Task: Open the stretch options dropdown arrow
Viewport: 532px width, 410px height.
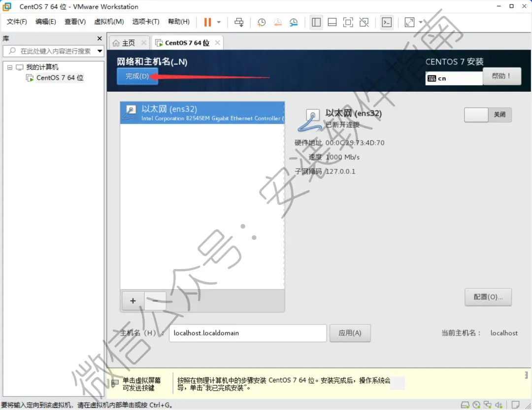Action: [x=421, y=22]
